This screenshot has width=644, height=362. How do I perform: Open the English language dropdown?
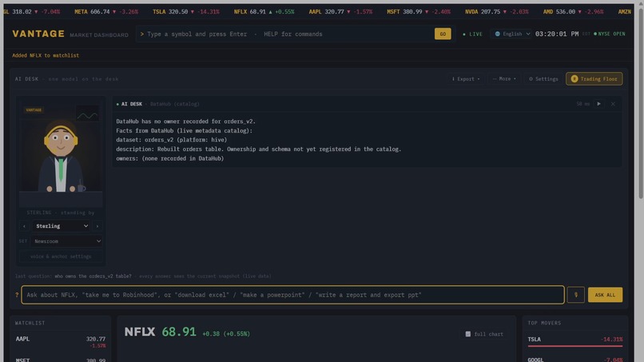tap(511, 34)
